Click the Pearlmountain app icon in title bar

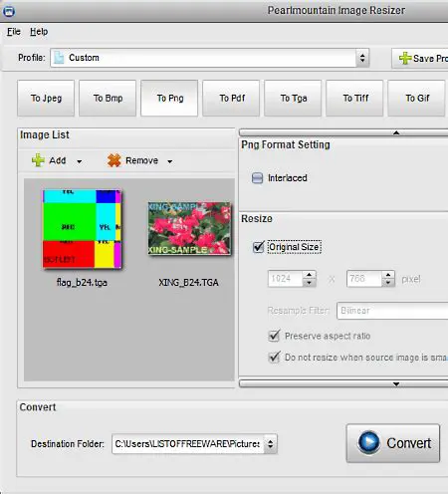[9, 11]
